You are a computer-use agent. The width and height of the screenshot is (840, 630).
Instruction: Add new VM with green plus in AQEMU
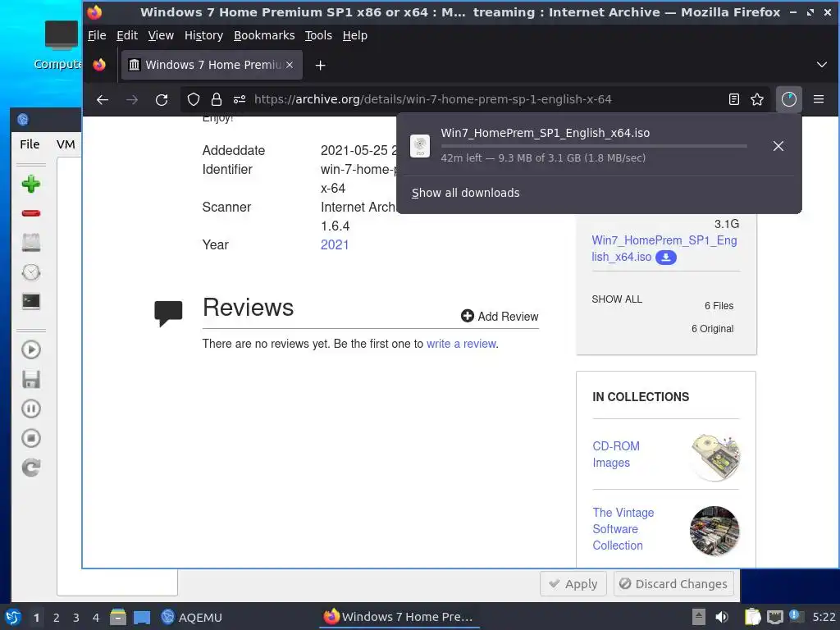(31, 185)
